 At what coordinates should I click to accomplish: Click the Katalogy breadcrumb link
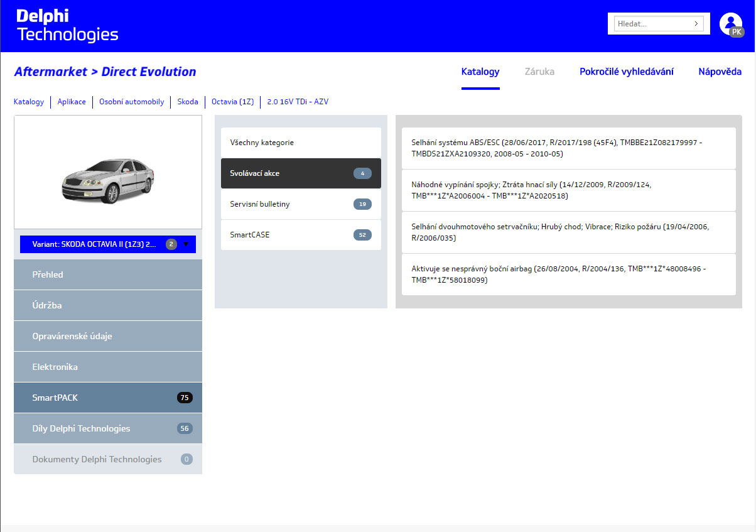coord(29,102)
